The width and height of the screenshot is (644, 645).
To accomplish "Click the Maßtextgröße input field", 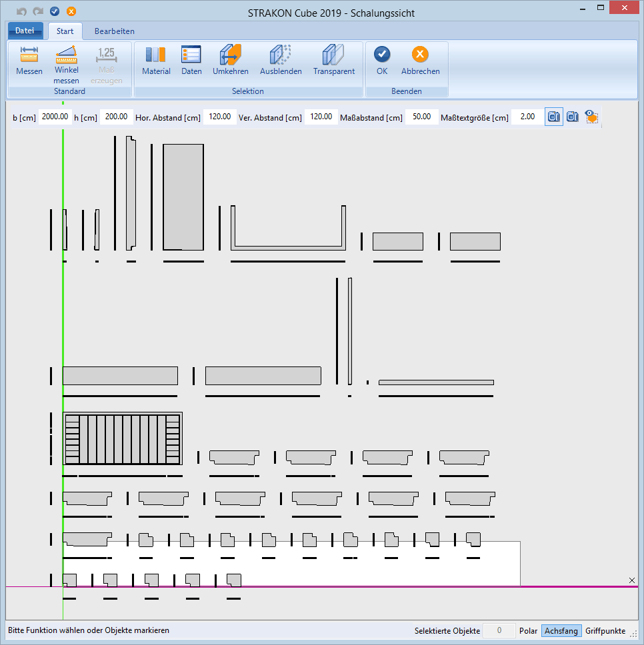I will [x=527, y=117].
